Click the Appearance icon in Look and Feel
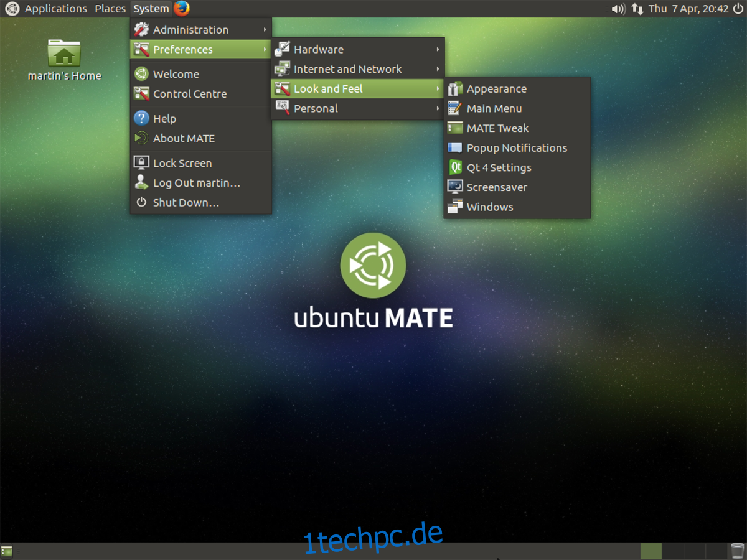Viewport: 747px width, 560px height. tap(456, 89)
